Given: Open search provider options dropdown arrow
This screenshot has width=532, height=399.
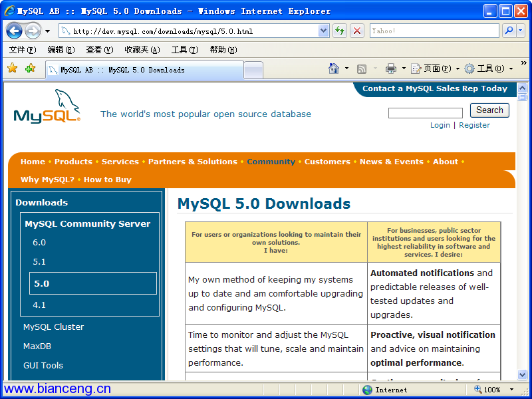Looking at the screenshot, I should point(521,31).
